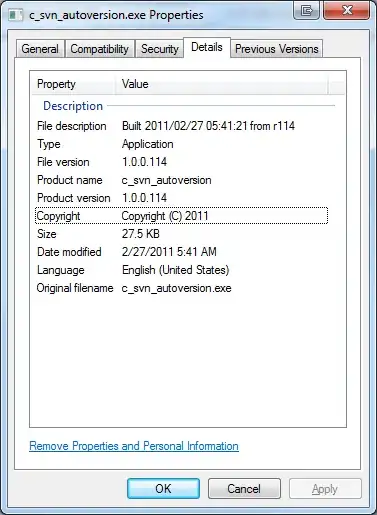Select the '27.5 KB' size value
Viewport: 377px width, 515px height.
tap(141, 234)
